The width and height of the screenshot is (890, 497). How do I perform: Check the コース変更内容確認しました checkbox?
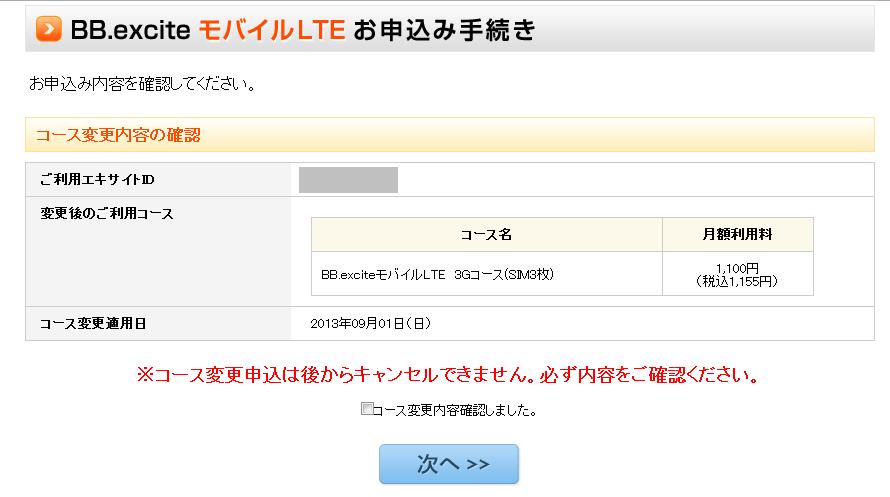point(367,408)
